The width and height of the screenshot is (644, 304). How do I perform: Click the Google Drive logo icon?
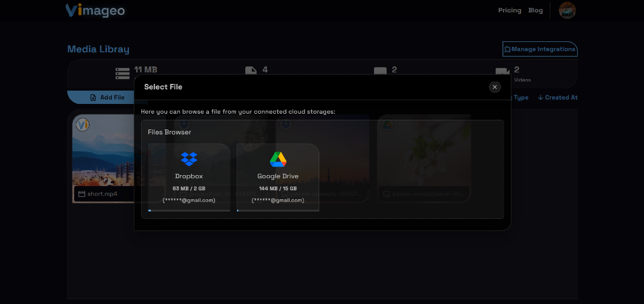coord(278,159)
